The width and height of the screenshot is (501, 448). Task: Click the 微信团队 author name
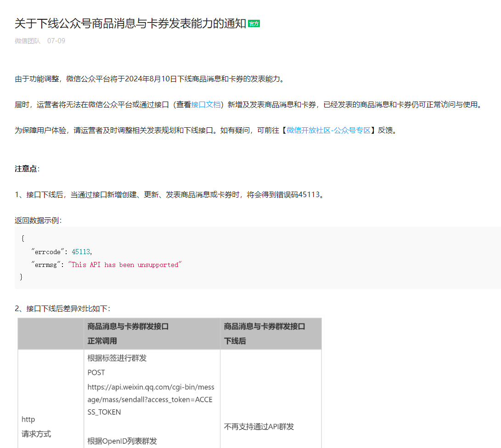[28, 41]
